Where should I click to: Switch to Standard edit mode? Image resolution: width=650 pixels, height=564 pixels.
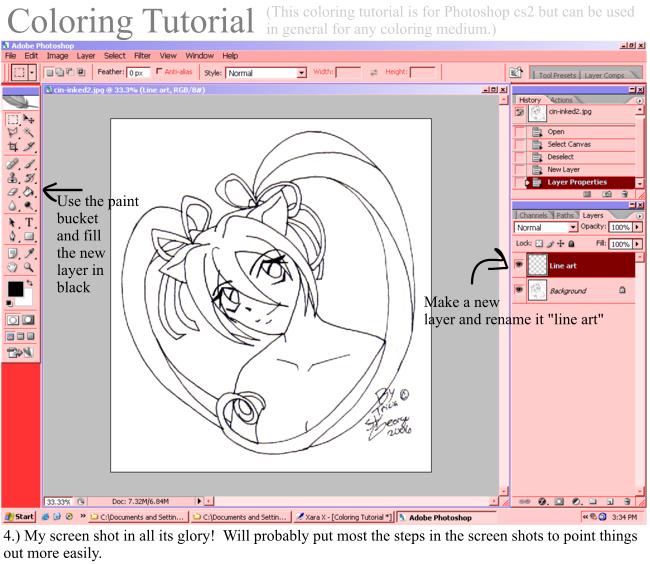[13, 320]
